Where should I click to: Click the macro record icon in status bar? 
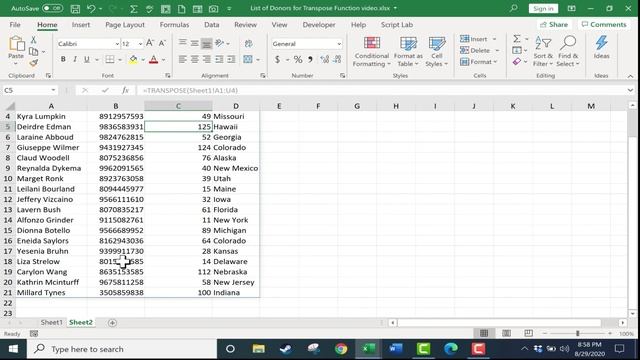(x=34, y=333)
